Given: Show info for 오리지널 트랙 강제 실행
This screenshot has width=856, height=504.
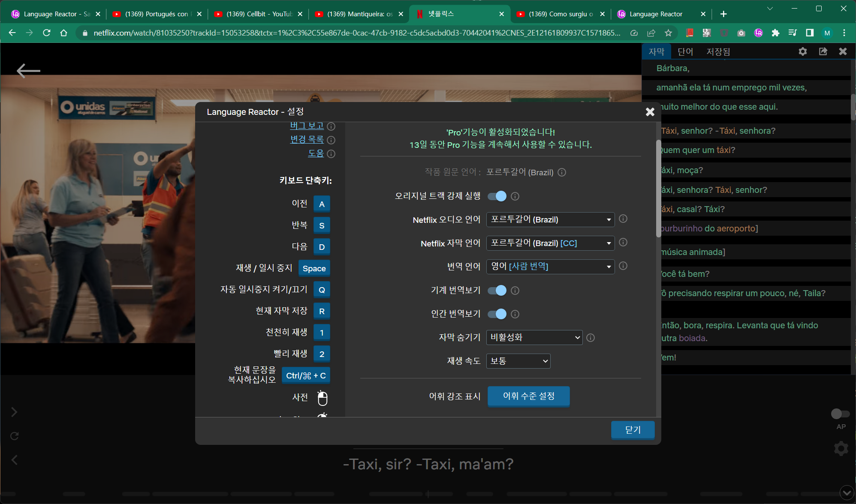Looking at the screenshot, I should click(515, 196).
